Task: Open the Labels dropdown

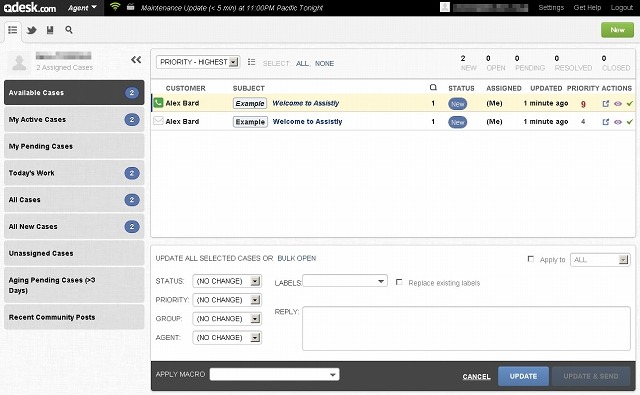Action: (x=344, y=281)
